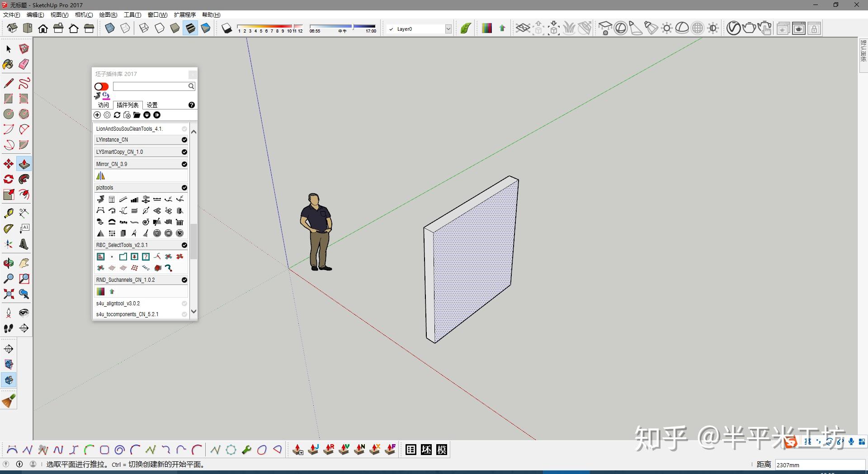This screenshot has width=868, height=474.
Task: Click the Zoom Extents tool
Action: tap(8, 294)
